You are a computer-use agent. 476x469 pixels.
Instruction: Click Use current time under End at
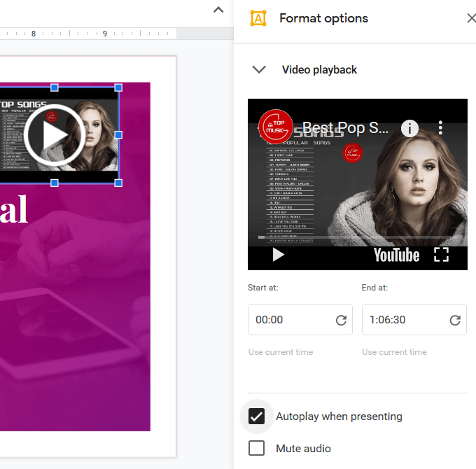(x=394, y=352)
